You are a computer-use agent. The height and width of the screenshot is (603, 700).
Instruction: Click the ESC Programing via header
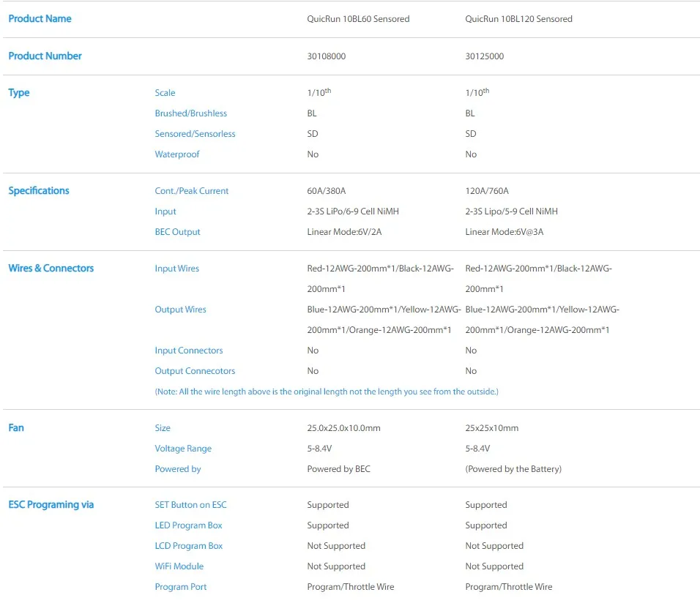(51, 505)
